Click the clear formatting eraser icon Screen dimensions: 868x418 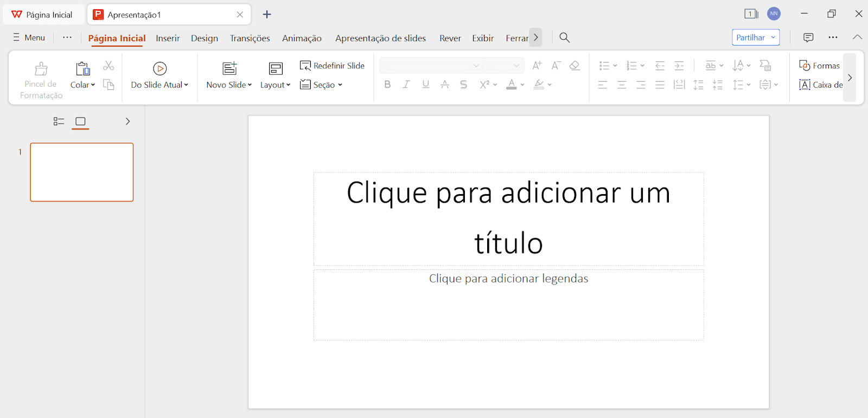pyautogui.click(x=575, y=66)
